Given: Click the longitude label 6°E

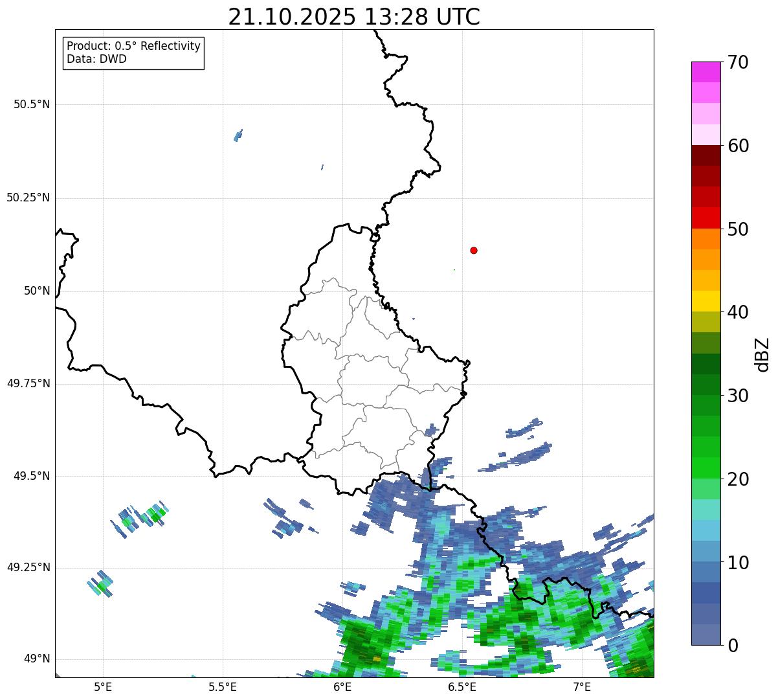Looking at the screenshot, I should coord(343,686).
